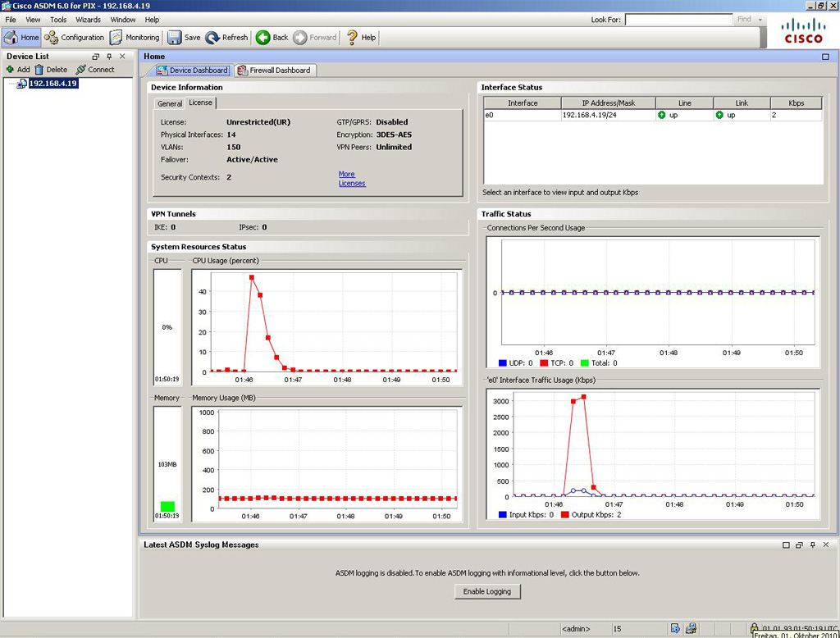The image size is (840, 638).
Task: Open the Configuration view
Action: click(x=74, y=37)
